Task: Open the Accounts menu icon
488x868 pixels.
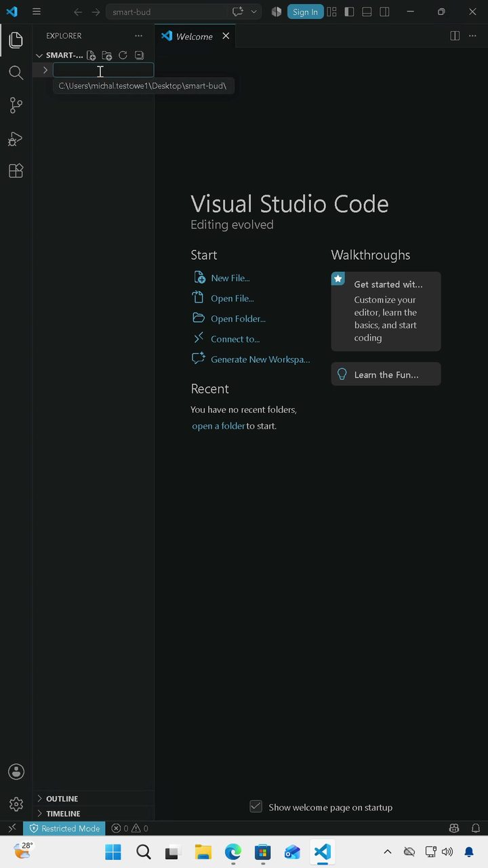Action: coord(16,772)
